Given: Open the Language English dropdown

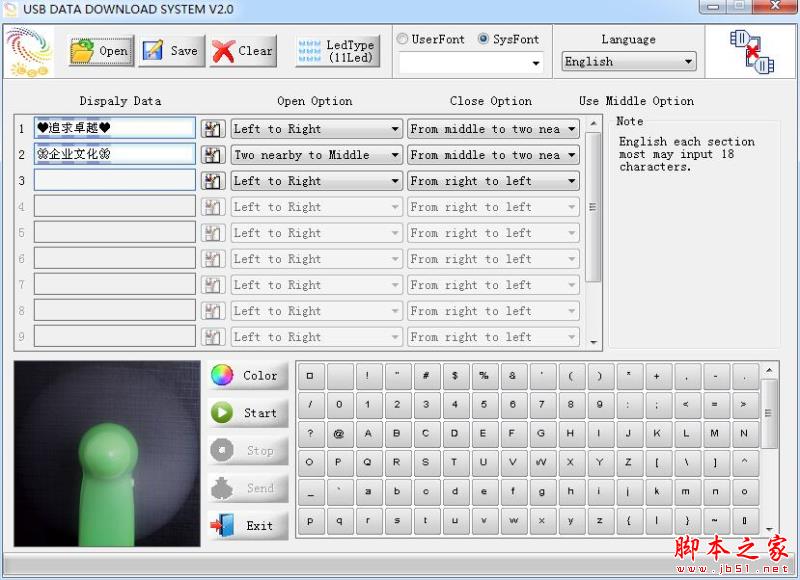Looking at the screenshot, I should 629,62.
